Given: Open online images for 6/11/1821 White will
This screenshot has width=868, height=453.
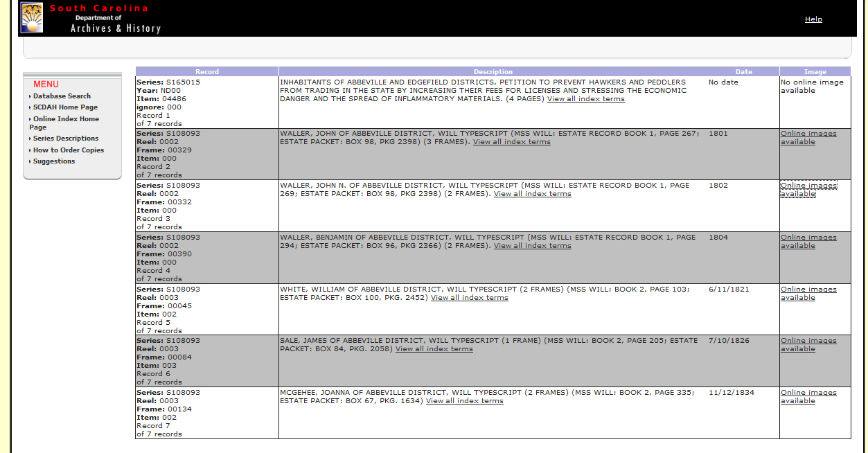Looking at the screenshot, I should coord(808,294).
